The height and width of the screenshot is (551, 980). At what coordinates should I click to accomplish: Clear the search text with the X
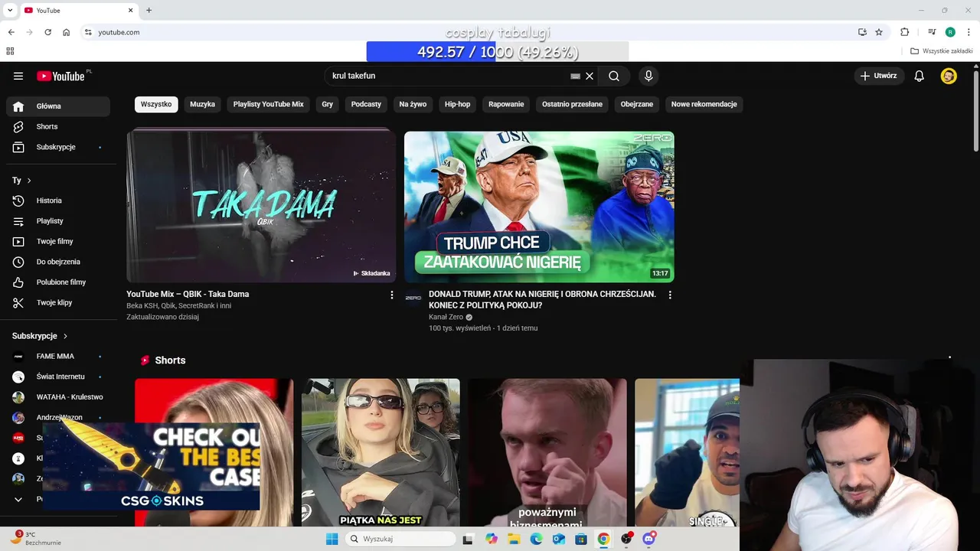tap(590, 76)
